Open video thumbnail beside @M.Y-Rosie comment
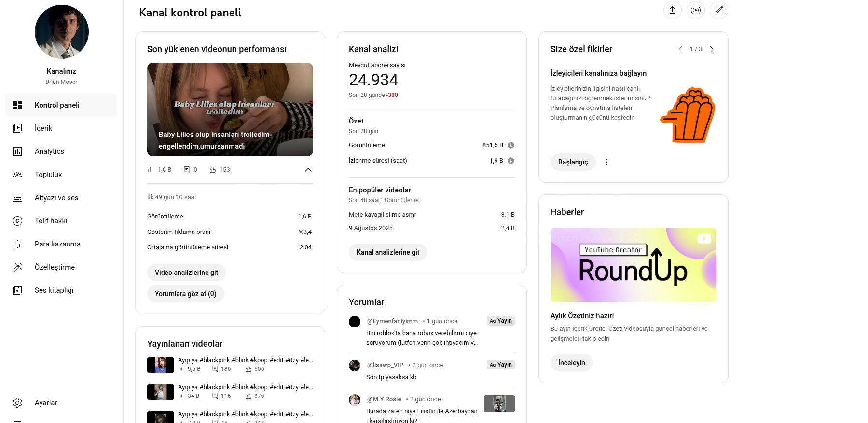The image size is (868, 423). click(x=499, y=404)
